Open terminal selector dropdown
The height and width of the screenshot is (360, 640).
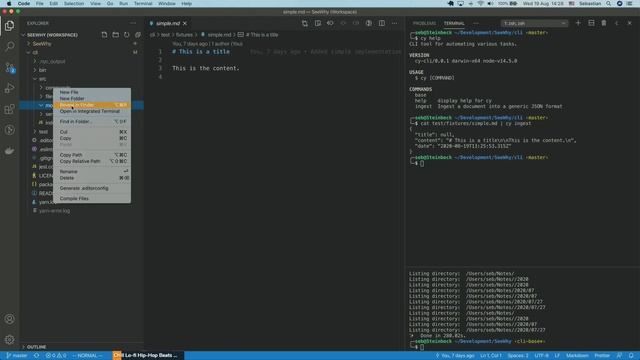(x=534, y=24)
